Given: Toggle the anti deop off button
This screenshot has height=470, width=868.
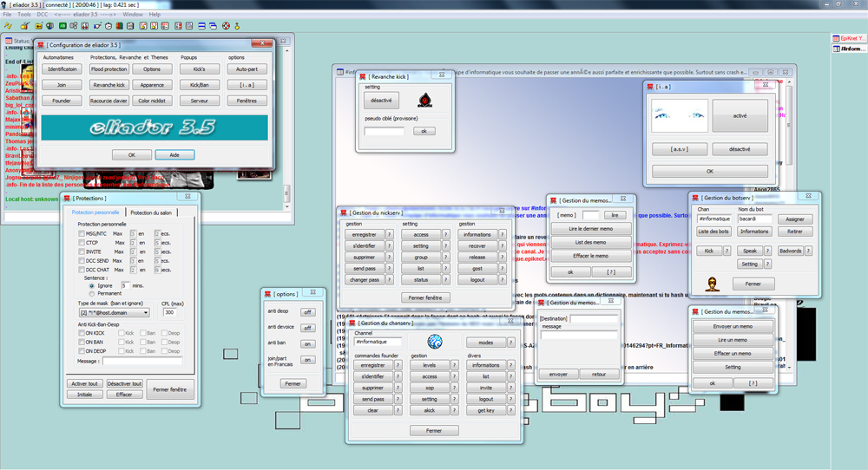Looking at the screenshot, I should click(307, 311).
